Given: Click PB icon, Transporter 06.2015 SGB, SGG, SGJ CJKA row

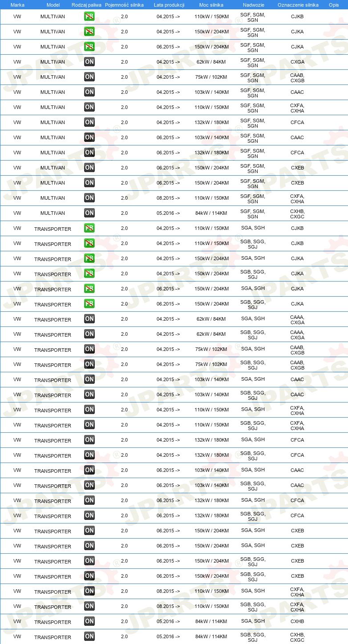Looking at the screenshot, I should pos(89,304).
